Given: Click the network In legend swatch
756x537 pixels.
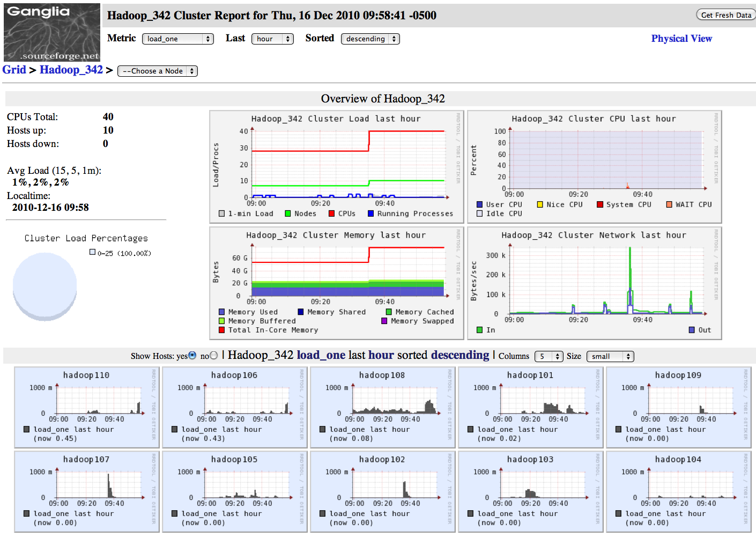Looking at the screenshot, I should point(480,330).
